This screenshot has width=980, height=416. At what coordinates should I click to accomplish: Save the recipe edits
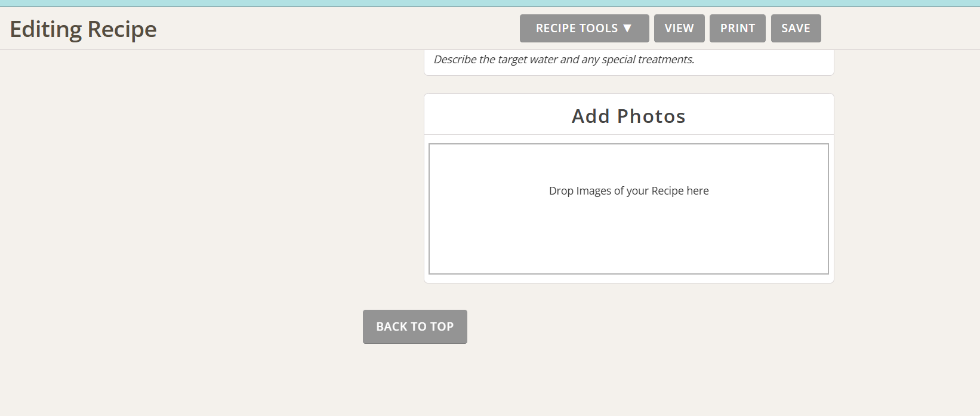(796, 28)
